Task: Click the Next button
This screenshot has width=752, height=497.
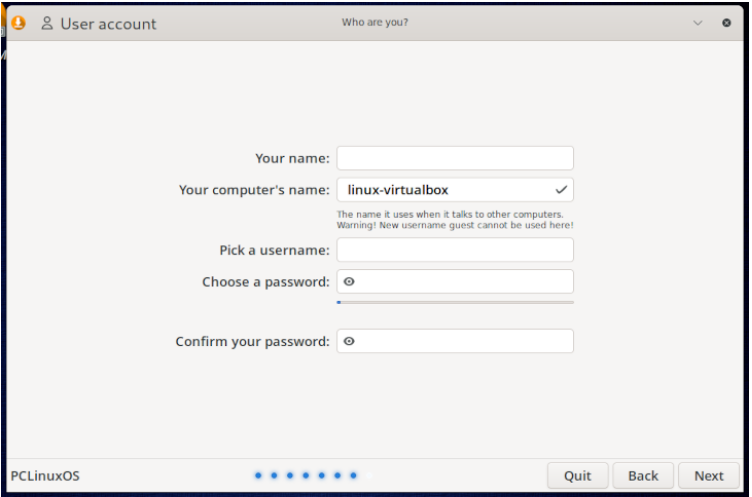Action: (708, 475)
